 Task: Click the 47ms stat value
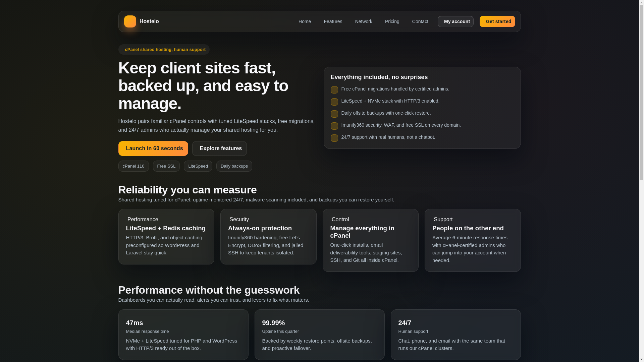pyautogui.click(x=135, y=323)
